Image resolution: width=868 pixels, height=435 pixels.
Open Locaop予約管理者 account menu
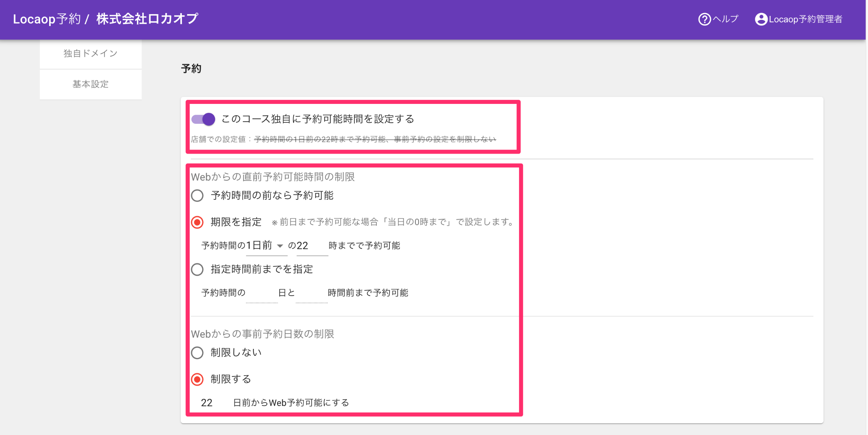coord(805,19)
